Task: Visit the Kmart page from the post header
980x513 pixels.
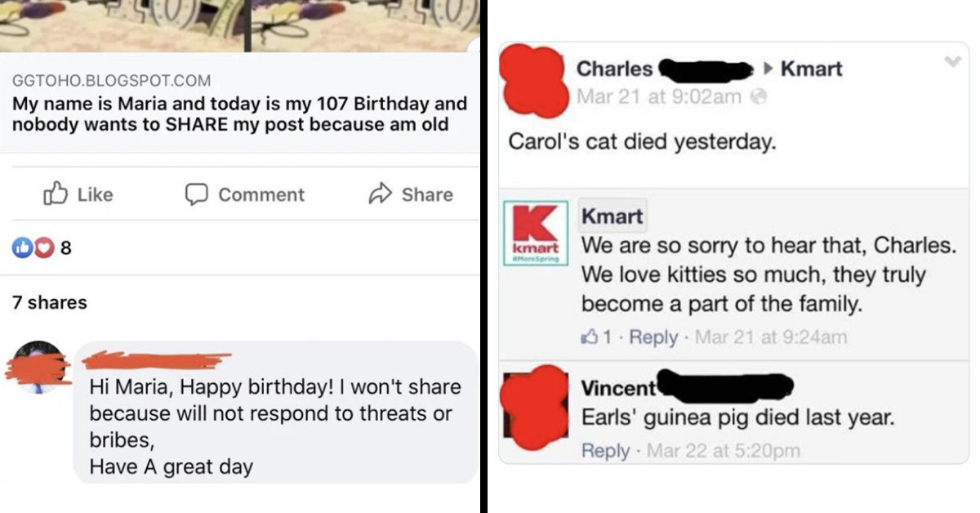Action: (814, 69)
